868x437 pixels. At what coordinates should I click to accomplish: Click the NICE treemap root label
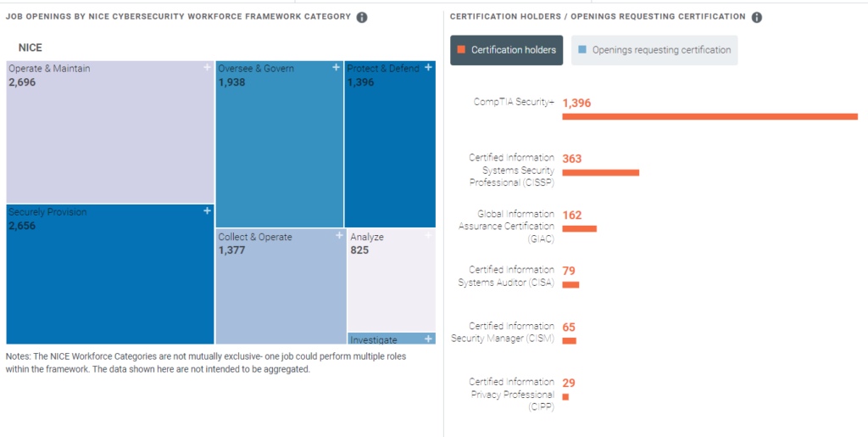31,48
